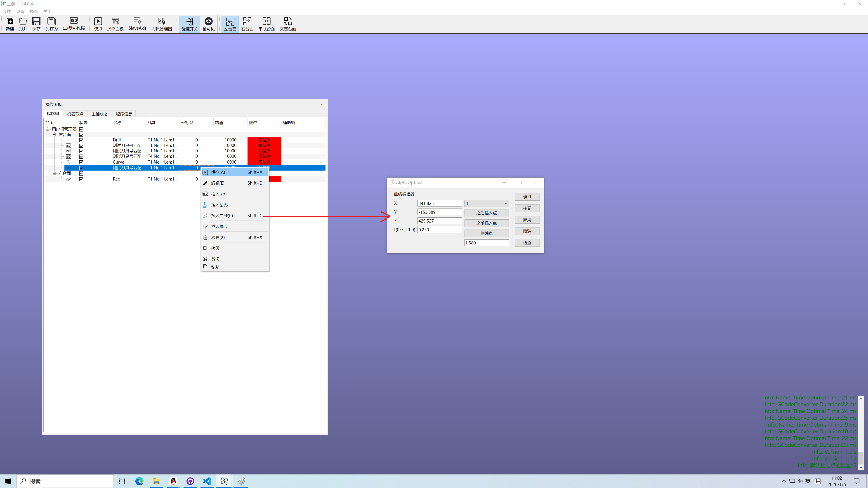The height and width of the screenshot is (488, 868).
Task: Click the 检查 button in curve editor
Action: 527,243
